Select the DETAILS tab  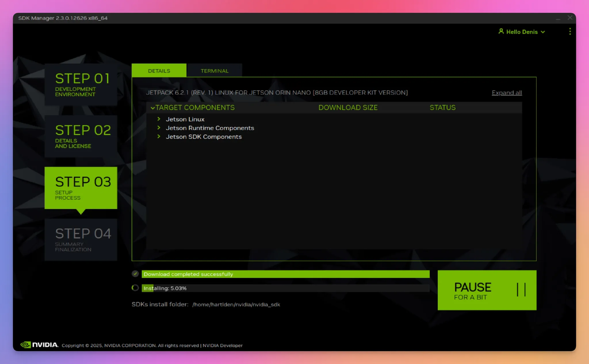tap(159, 70)
